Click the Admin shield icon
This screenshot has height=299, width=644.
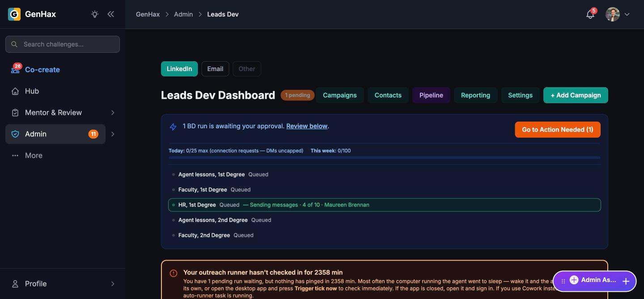pyautogui.click(x=15, y=134)
